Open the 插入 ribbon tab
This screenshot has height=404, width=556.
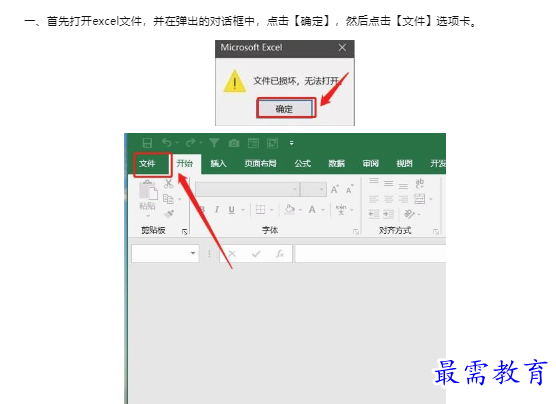tap(218, 164)
